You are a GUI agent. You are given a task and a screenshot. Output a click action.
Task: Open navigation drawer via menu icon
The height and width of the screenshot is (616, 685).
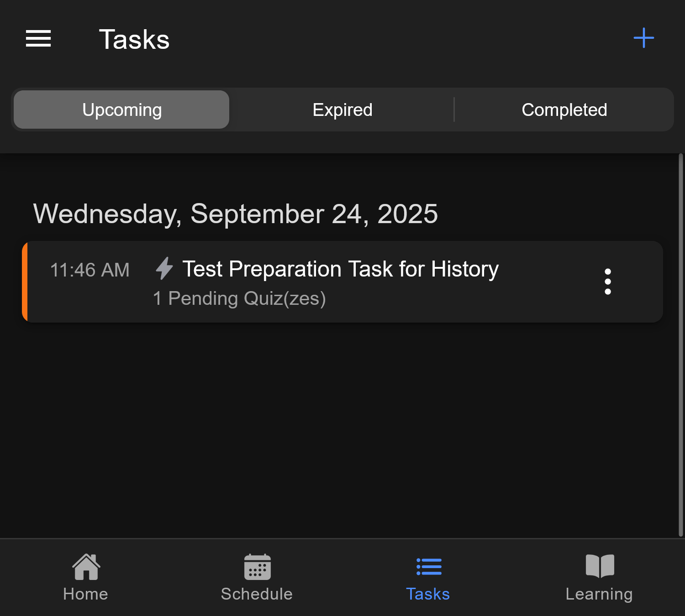pos(38,39)
